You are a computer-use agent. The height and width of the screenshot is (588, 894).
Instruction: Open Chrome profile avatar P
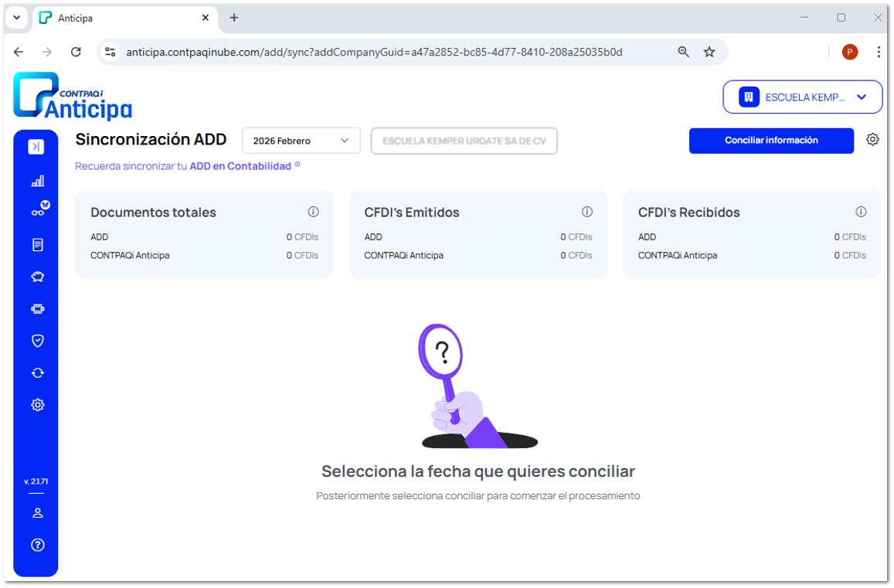tap(849, 52)
